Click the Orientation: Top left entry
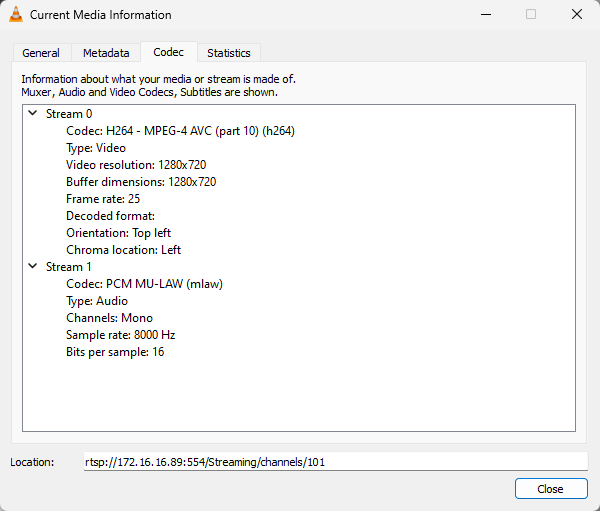 pos(118,233)
